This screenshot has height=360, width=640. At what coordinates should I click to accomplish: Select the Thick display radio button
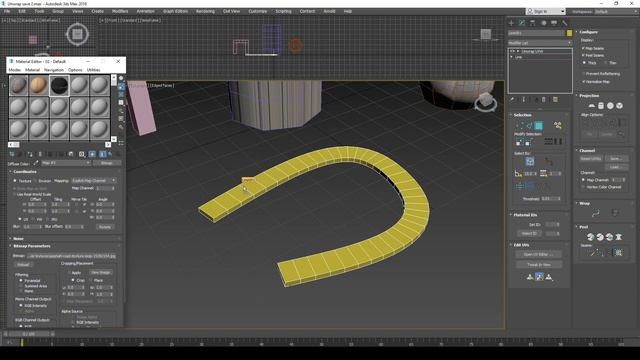coord(584,63)
